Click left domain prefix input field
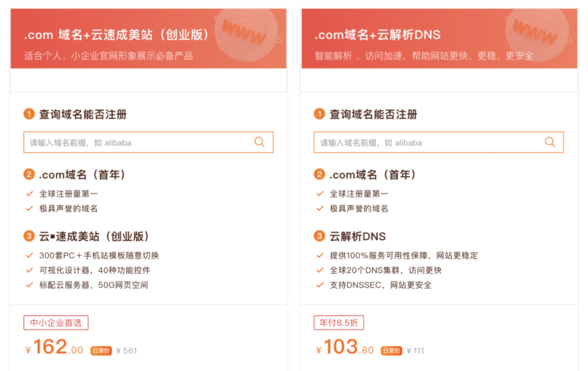 (x=148, y=142)
